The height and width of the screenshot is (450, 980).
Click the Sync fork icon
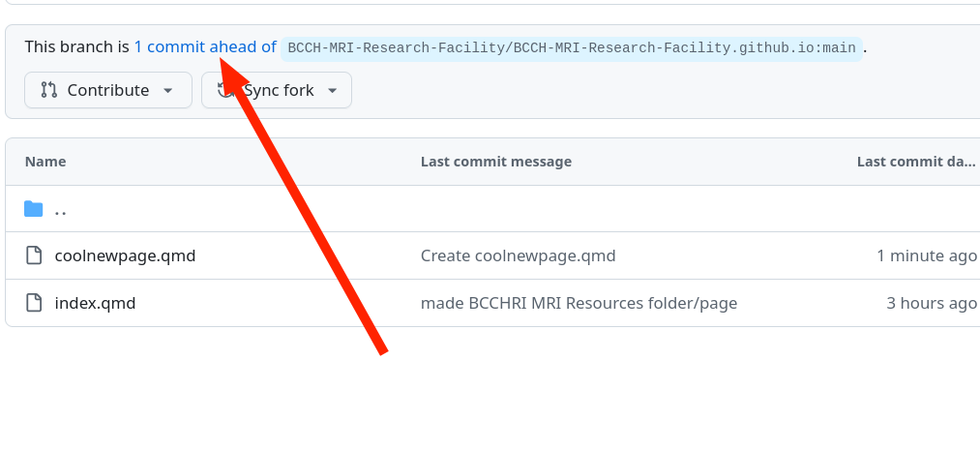(x=225, y=90)
